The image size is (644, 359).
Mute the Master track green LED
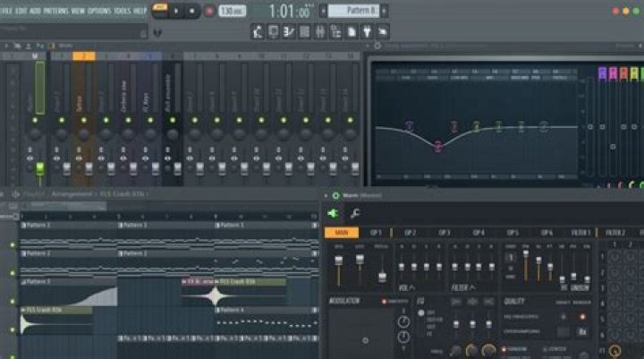pos(35,120)
